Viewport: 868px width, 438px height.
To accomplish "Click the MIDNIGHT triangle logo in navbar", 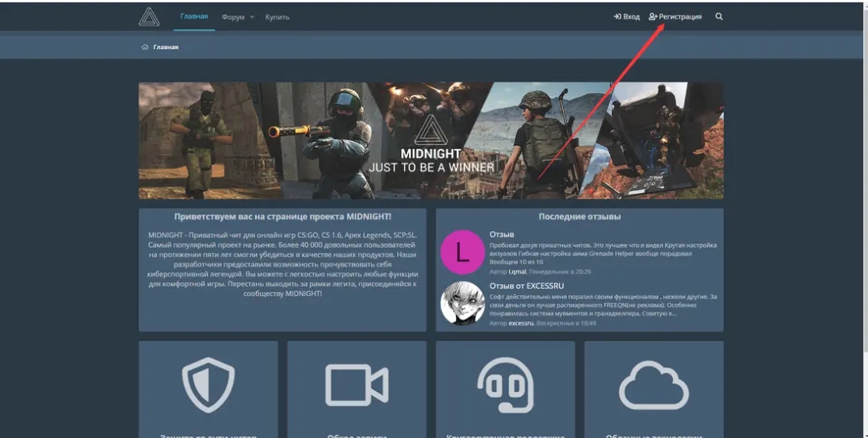I will (149, 17).
